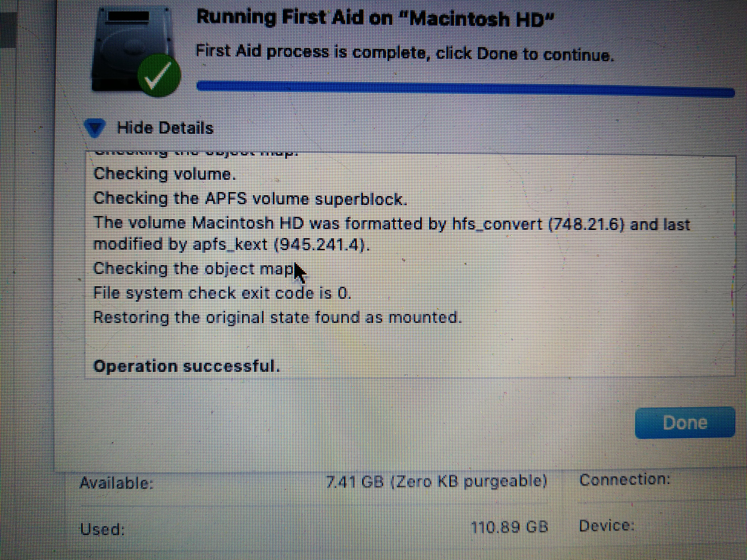Click the Done button
Viewport: 747px width, 560px height.
point(685,423)
